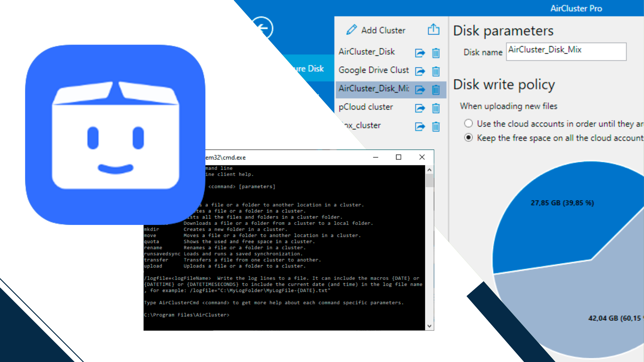The height and width of the screenshot is (362, 644).
Task: Click the cmd.exe title bar text
Action: 225,158
